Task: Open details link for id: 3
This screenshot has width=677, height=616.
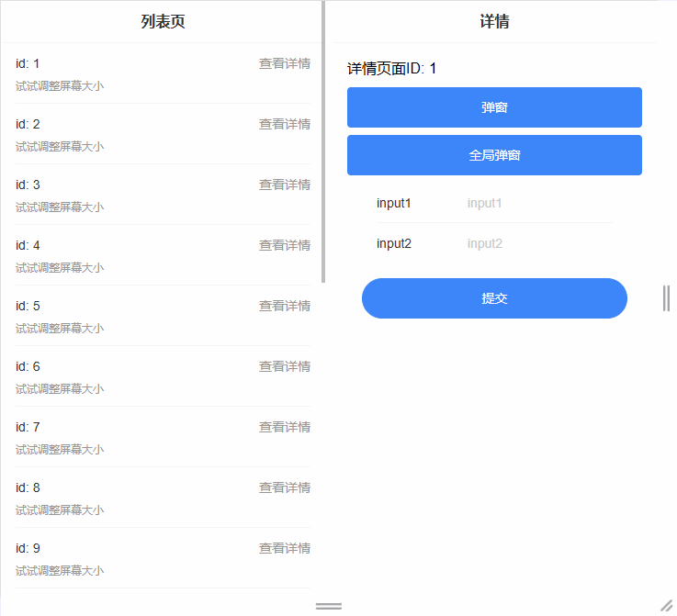Action: pyautogui.click(x=285, y=185)
